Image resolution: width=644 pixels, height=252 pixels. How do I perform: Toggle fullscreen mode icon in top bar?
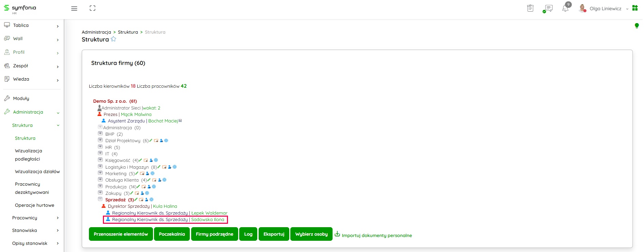92,9
